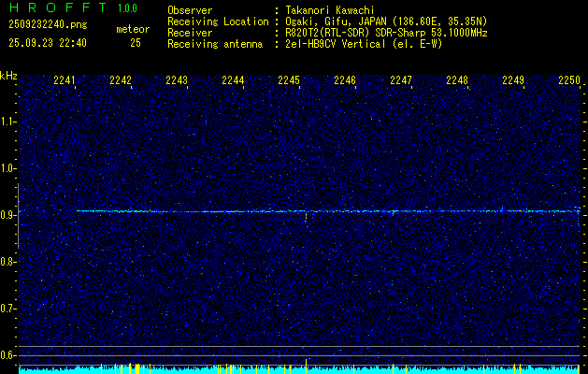588x374 pixels.
Task: Click time axis label 2241
Action: point(65,80)
